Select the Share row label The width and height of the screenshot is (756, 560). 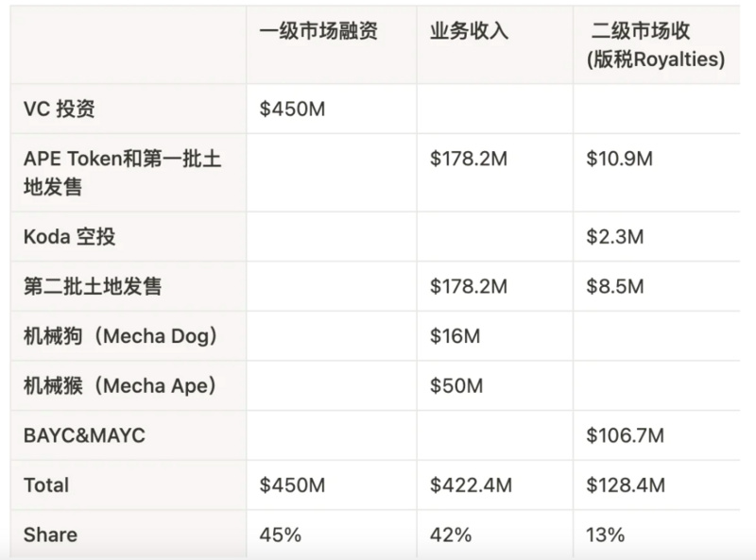point(50,535)
